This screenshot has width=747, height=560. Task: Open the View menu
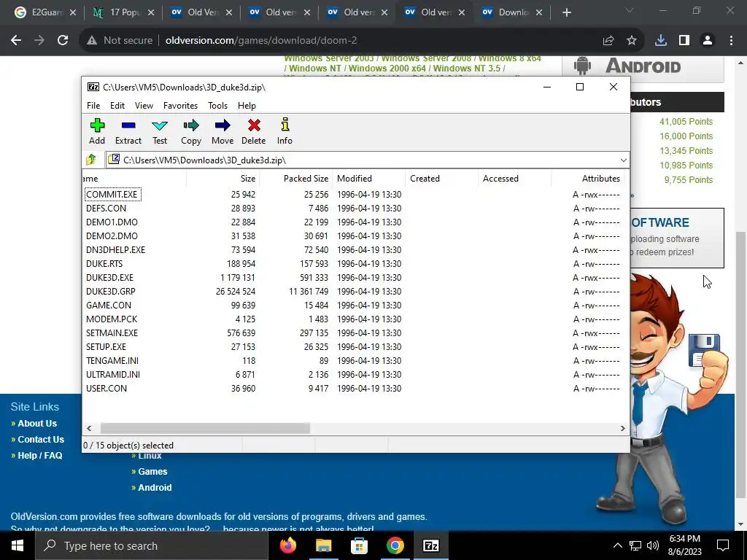[x=144, y=106]
